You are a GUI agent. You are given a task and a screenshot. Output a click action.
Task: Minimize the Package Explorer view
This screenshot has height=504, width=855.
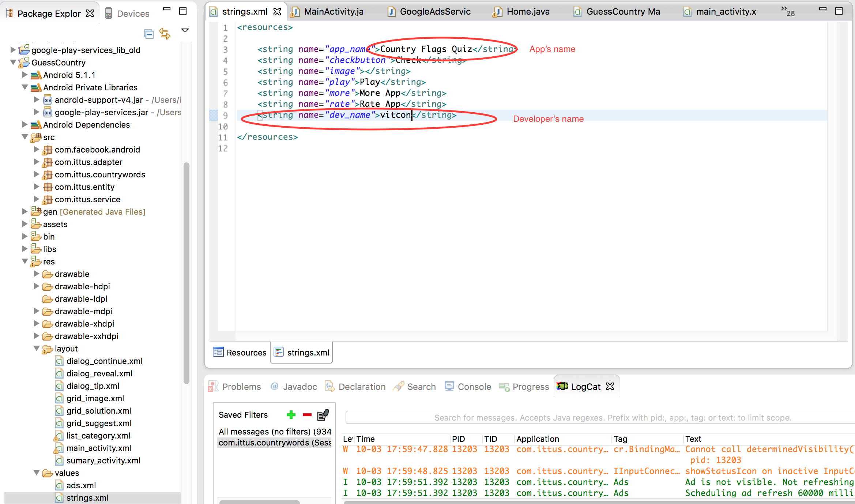[167, 9]
